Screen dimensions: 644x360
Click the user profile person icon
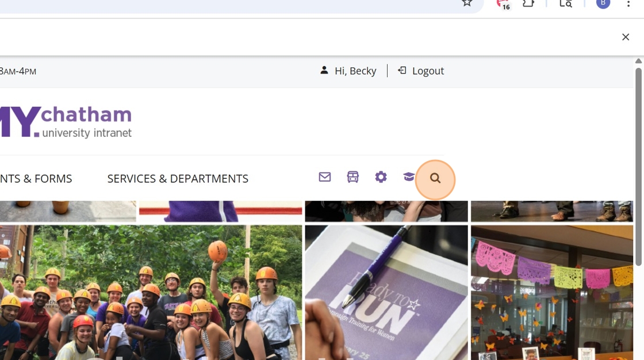(x=324, y=70)
